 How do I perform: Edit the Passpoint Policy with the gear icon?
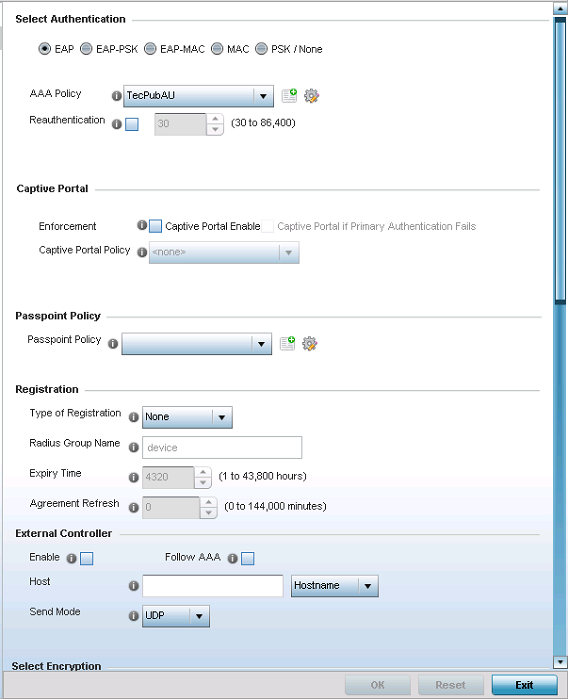(309, 343)
